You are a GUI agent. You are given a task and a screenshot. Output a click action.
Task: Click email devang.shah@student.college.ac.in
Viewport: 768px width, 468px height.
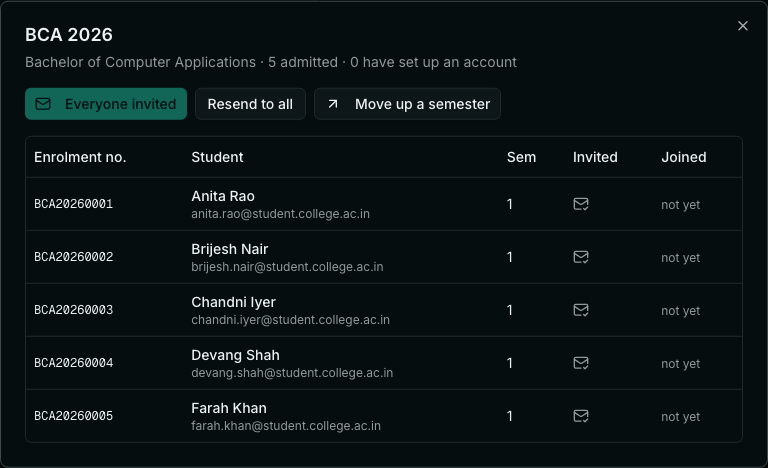point(292,372)
